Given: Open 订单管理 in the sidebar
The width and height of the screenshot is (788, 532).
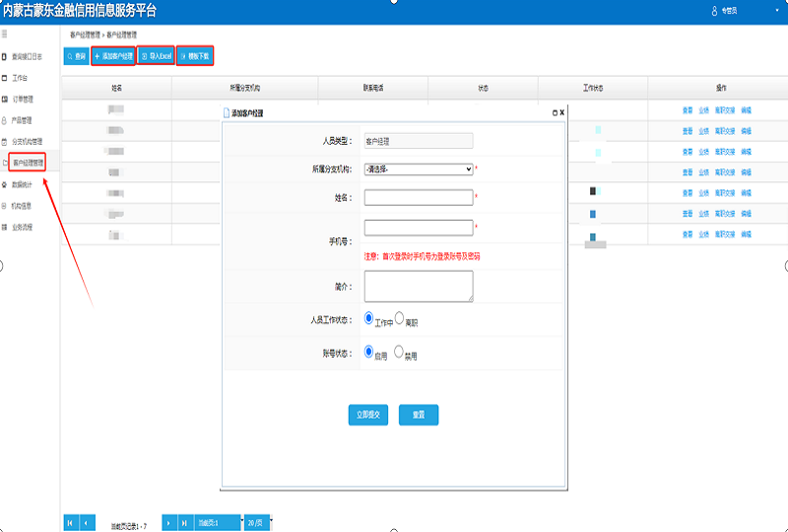Looking at the screenshot, I should pyautogui.click(x=23, y=100).
